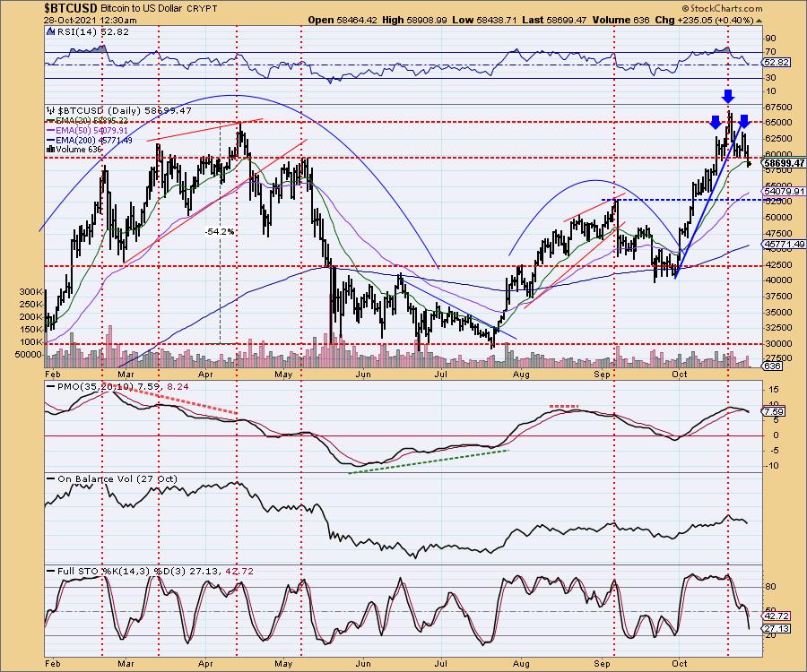Click the 90 level on RSI axis
The image size is (807, 672).
(x=770, y=38)
